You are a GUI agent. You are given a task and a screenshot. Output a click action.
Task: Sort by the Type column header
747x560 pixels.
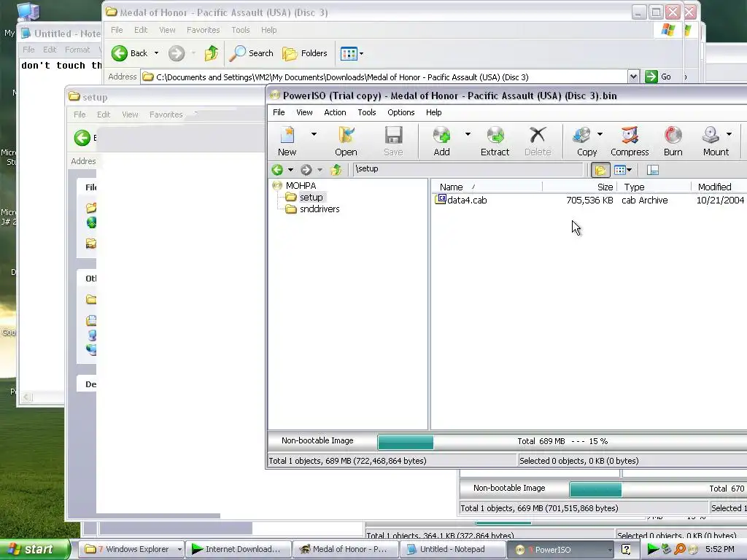pyautogui.click(x=654, y=187)
